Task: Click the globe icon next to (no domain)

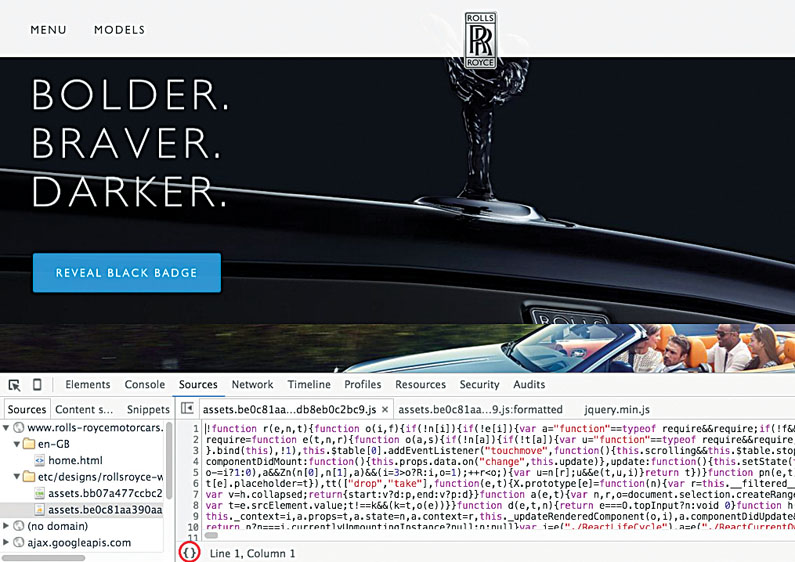Action: 19,526
